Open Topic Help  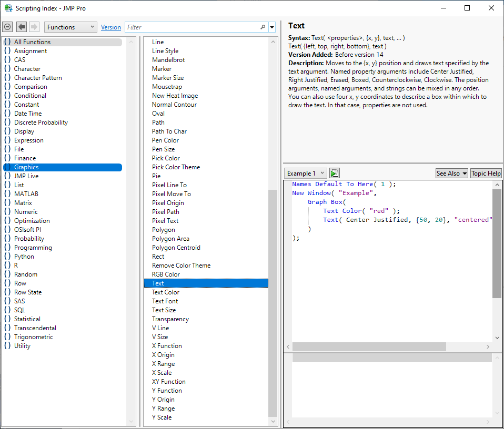[x=485, y=172]
